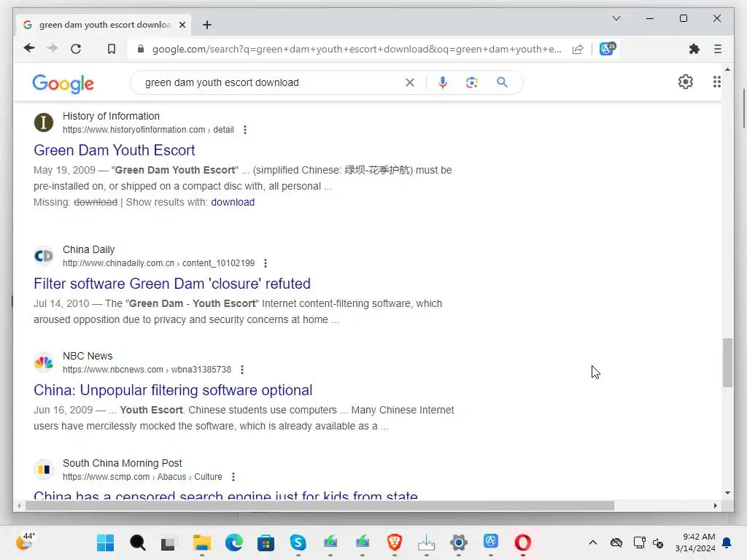Viewport: 747px width, 560px height.
Task: Click the scroll right arrow
Action: coord(715,506)
